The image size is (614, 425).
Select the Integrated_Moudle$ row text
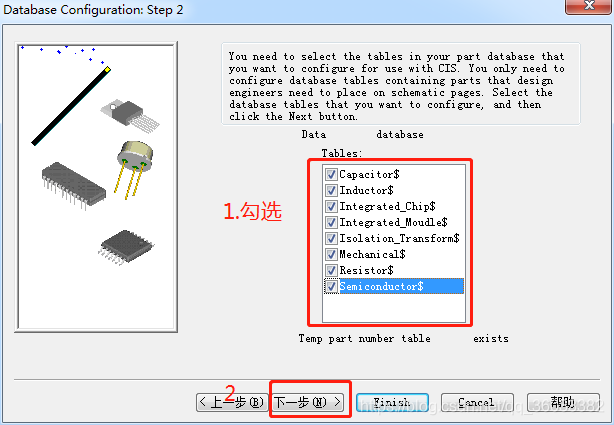pyautogui.click(x=393, y=222)
